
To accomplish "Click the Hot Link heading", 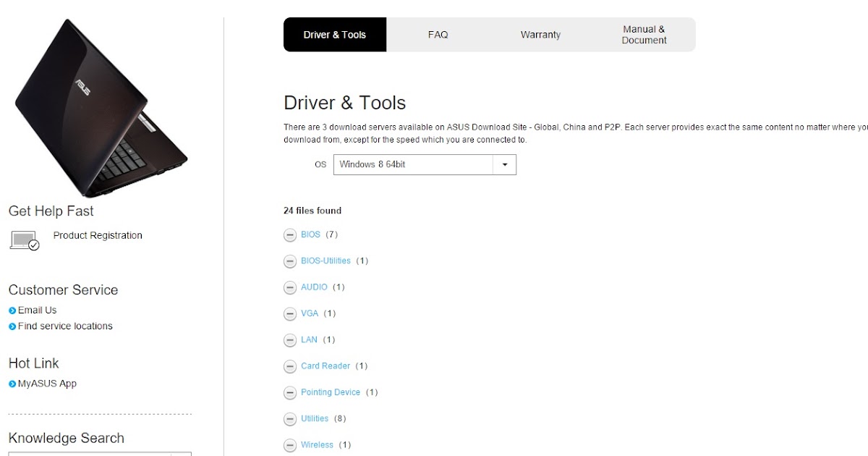I will click(34, 363).
